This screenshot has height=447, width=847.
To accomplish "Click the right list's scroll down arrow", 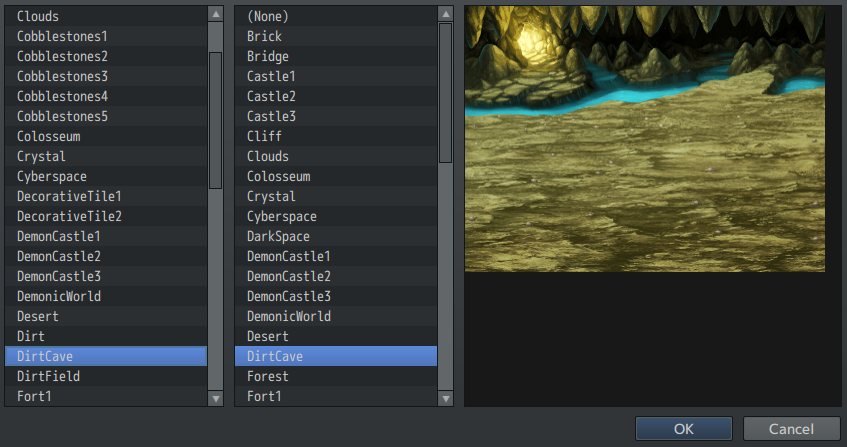I will (x=445, y=398).
